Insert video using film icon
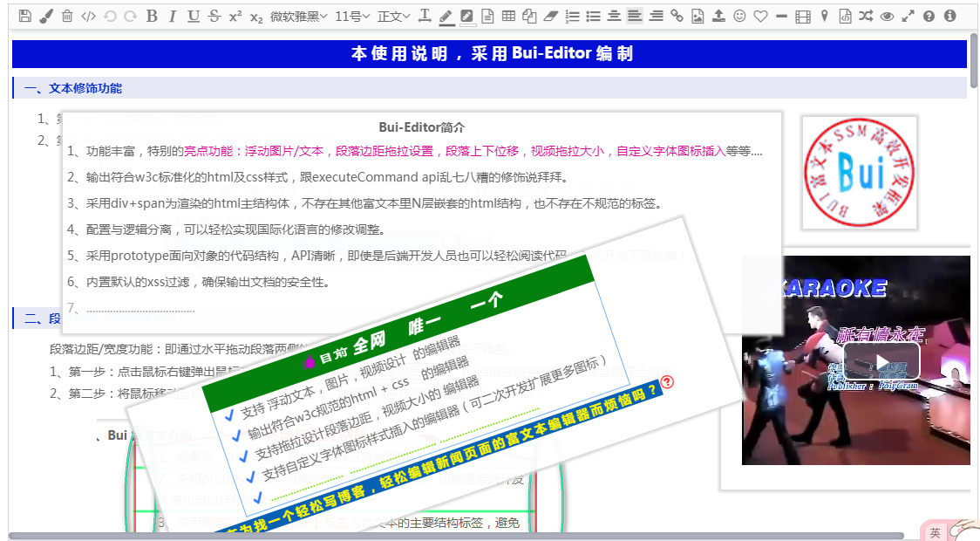Viewport: 980px width, 541px height. pos(803,17)
